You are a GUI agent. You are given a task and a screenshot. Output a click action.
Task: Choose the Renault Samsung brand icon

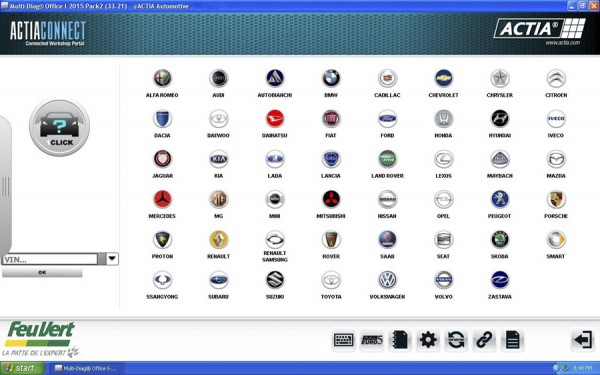(275, 240)
